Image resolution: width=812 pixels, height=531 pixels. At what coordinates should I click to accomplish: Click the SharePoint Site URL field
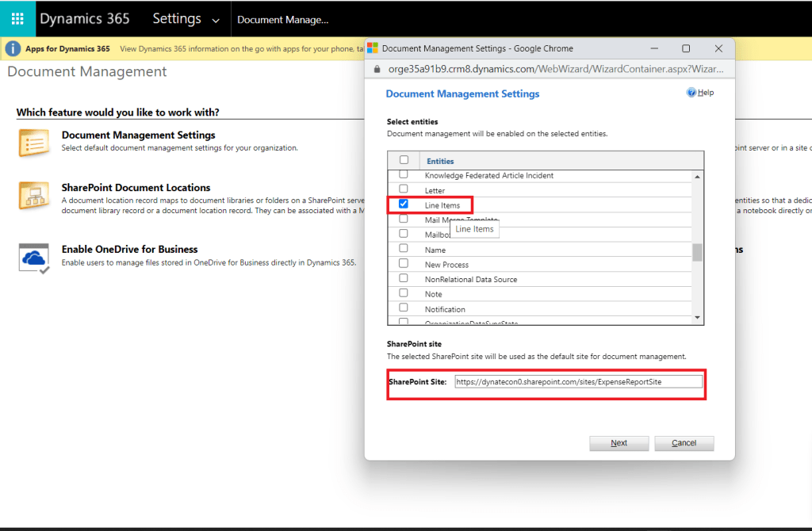[578, 382]
